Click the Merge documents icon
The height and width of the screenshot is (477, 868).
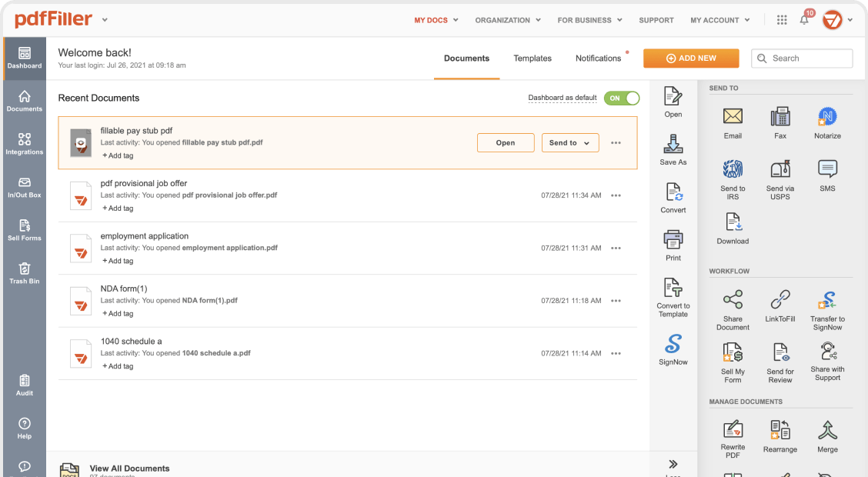coord(827,431)
